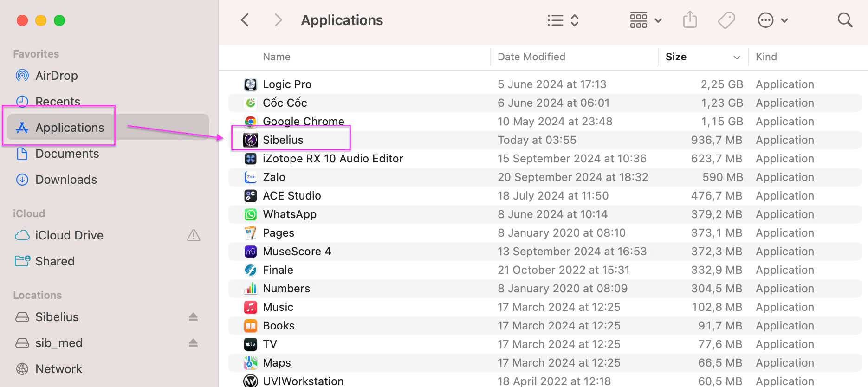868x387 pixels.
Task: Click the UVIWorkstation icon
Action: (251, 381)
